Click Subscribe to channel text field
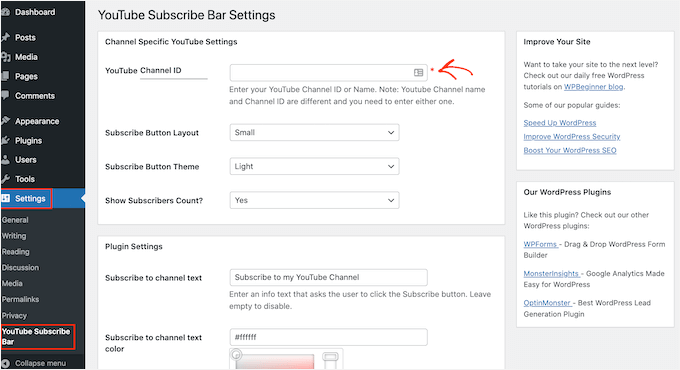This screenshot has width=680, height=370. tap(328, 277)
